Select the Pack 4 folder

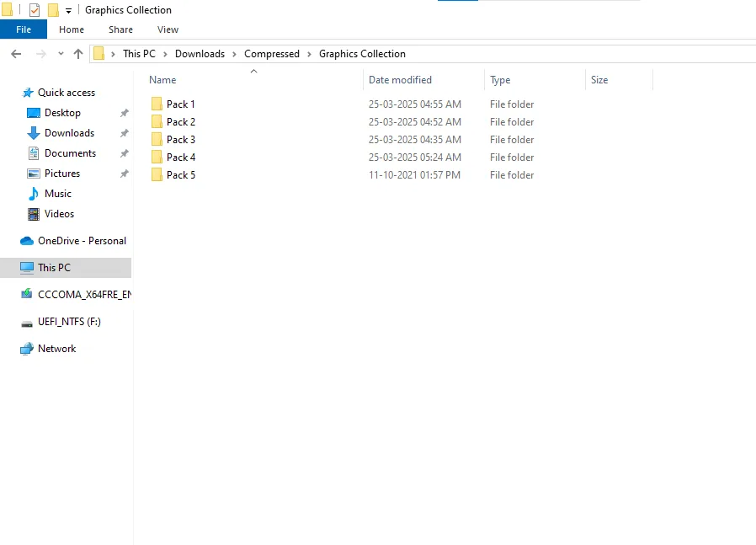[180, 158]
